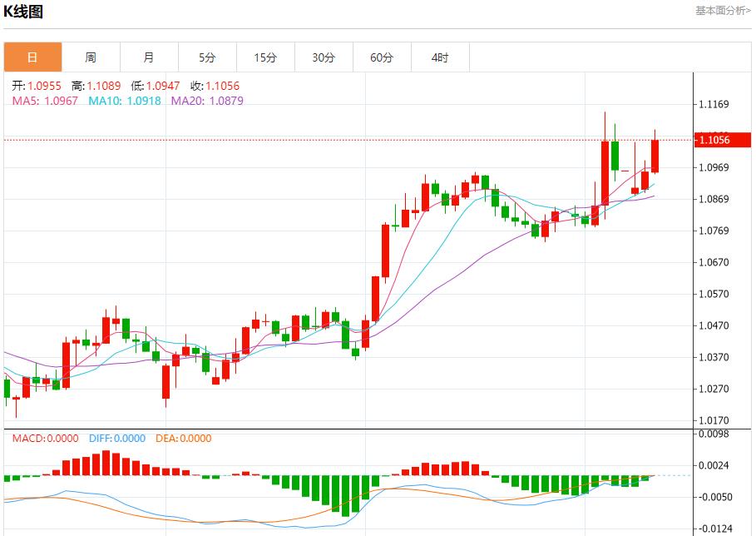Viewport: 756px width, 536px height.
Task: Choose the 30分 interval tab
Action: coord(324,57)
